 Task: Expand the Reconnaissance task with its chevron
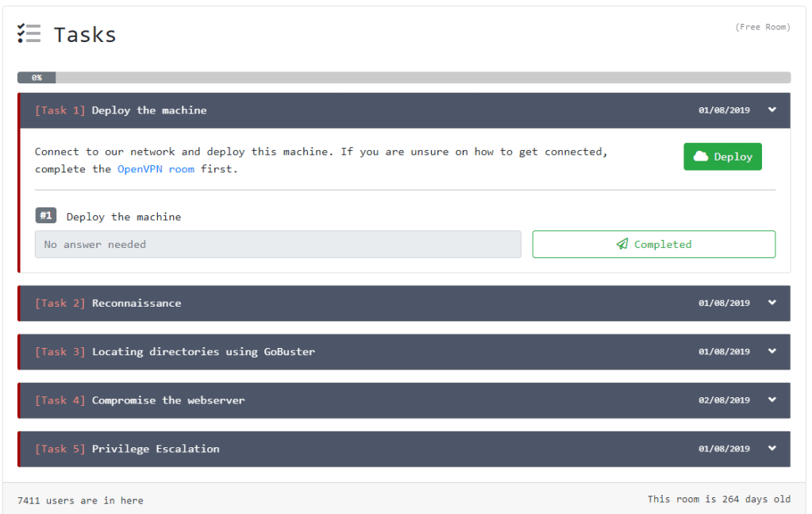[x=772, y=303]
